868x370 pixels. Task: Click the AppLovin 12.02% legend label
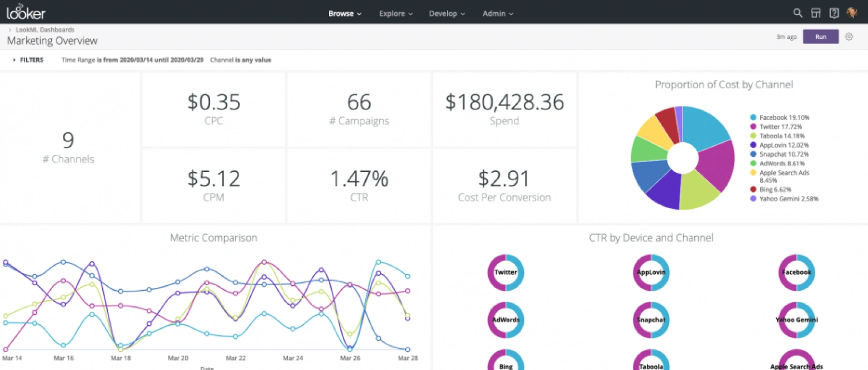coord(784,145)
